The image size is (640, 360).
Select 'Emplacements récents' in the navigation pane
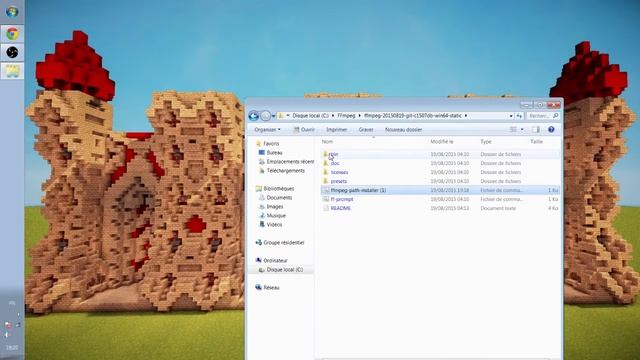pyautogui.click(x=290, y=162)
